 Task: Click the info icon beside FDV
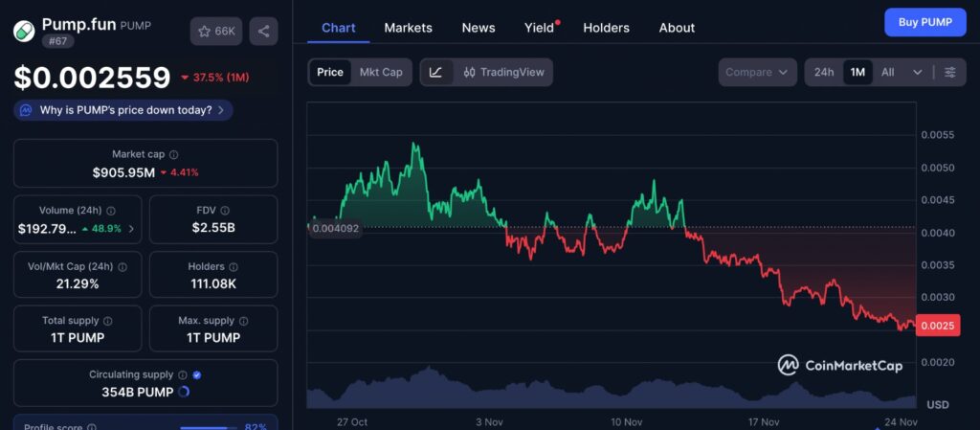pos(225,211)
